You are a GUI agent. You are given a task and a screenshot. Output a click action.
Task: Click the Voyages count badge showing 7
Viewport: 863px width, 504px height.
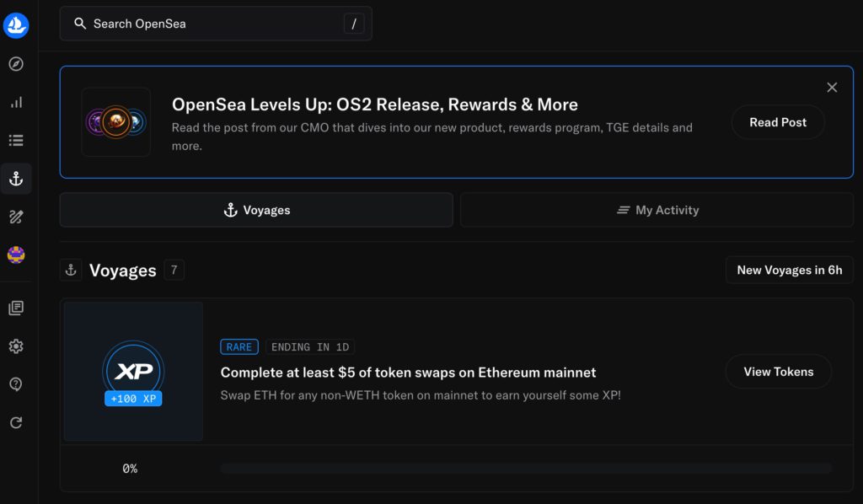(x=174, y=270)
